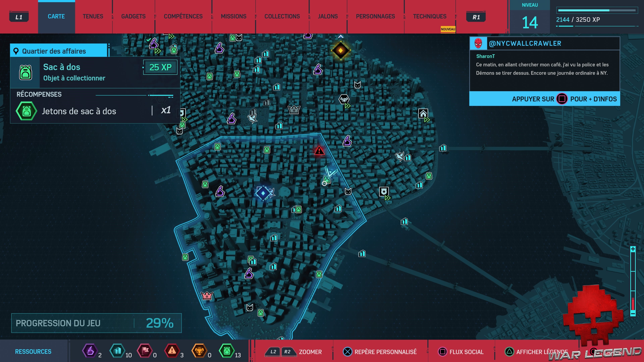Click the golden diamond main mission marker
This screenshot has height=362, width=644.
point(340,50)
